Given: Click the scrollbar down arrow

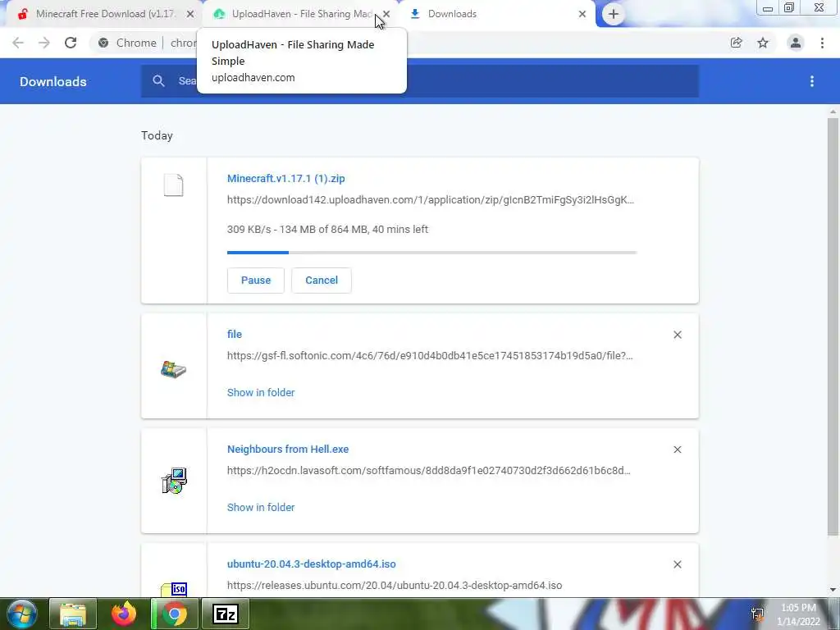Looking at the screenshot, I should click(x=833, y=590).
